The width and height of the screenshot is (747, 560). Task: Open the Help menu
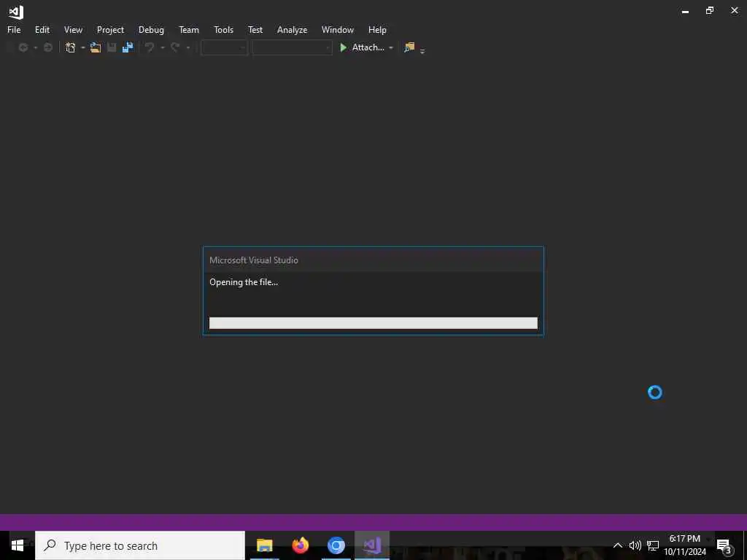point(377,29)
